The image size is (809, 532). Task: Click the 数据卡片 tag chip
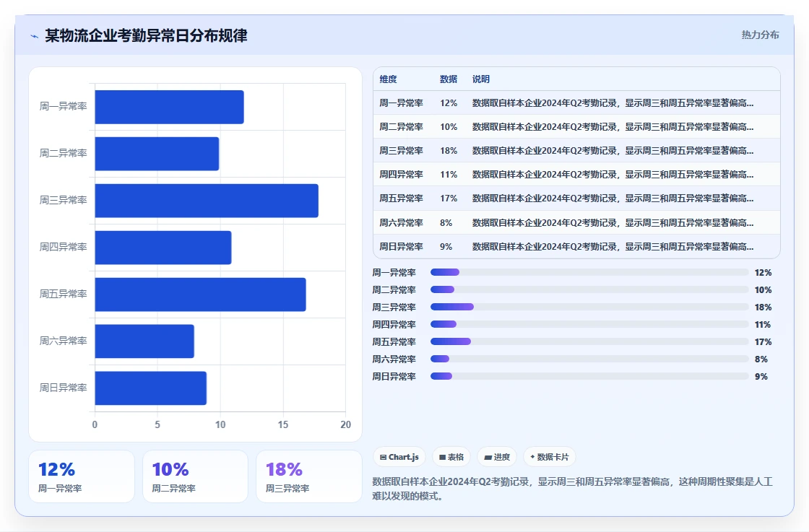coord(550,457)
